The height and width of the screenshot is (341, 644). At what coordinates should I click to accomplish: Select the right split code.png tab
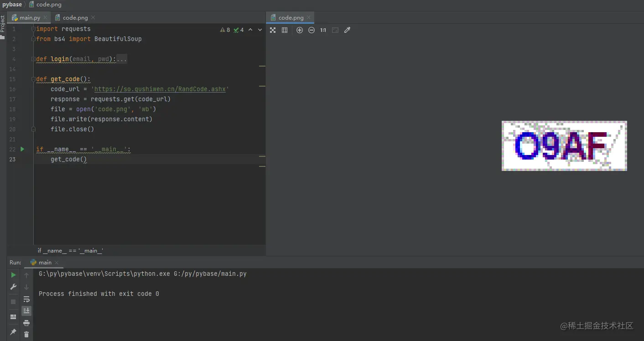click(x=291, y=18)
